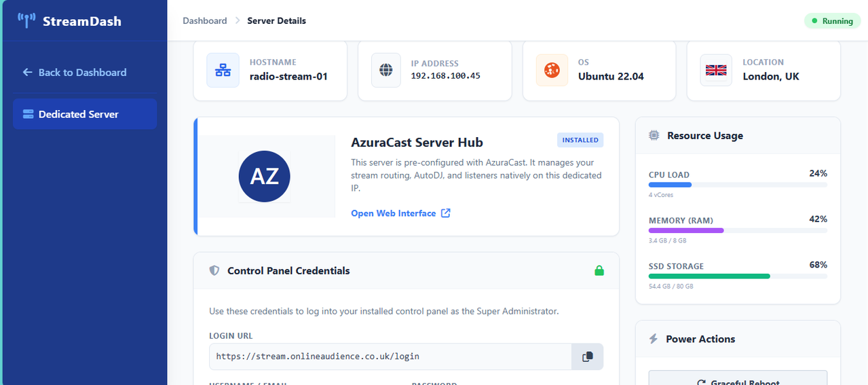Screen dimensions: 868x385
Task: Click the CPU Load progress bar
Action: [x=738, y=185]
